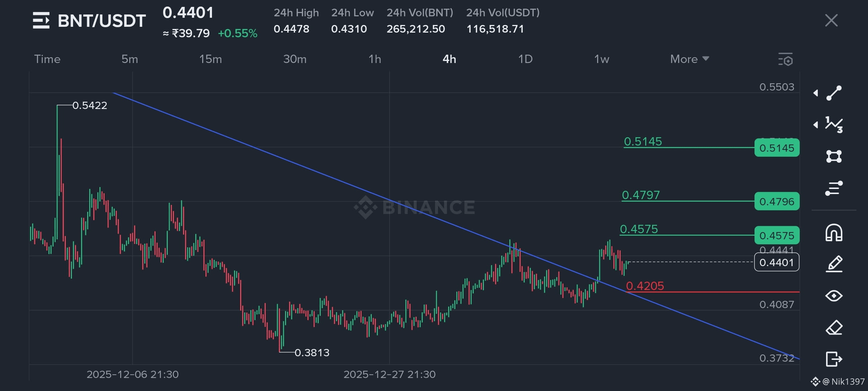Screen dimensions: 868x391
Task: Open the More timeframes dropdown
Action: [689, 59]
